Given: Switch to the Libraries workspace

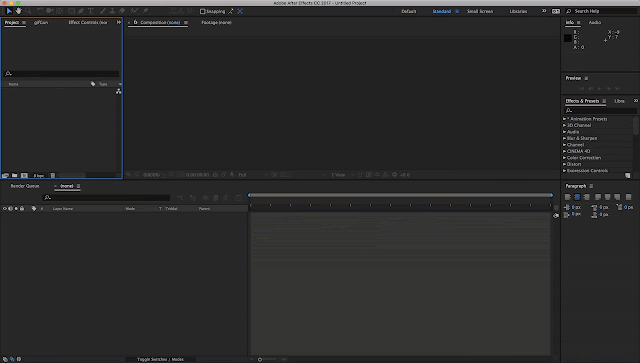Looking at the screenshot, I should (x=518, y=11).
